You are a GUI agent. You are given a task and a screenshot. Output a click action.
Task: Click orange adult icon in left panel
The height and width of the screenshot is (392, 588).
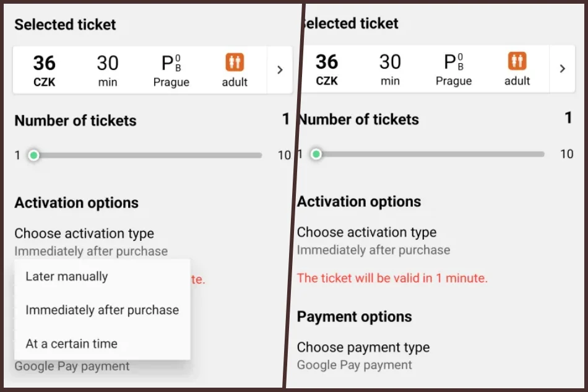[x=234, y=63]
